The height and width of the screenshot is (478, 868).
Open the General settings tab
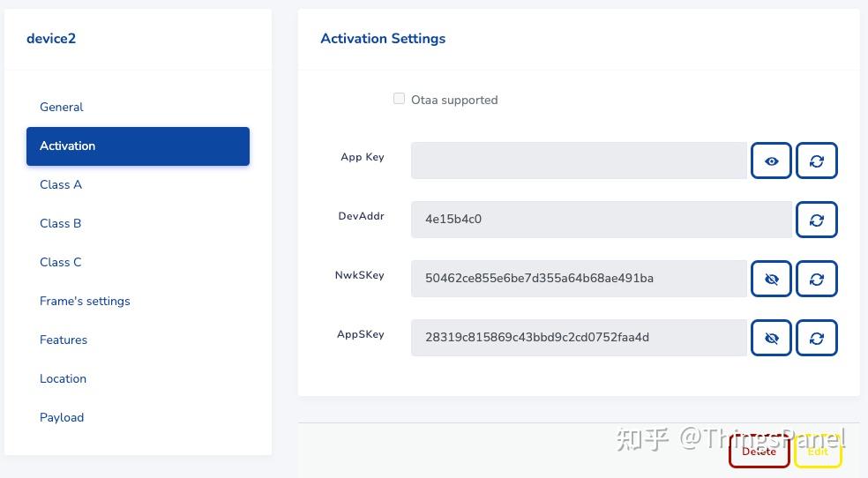pos(62,107)
